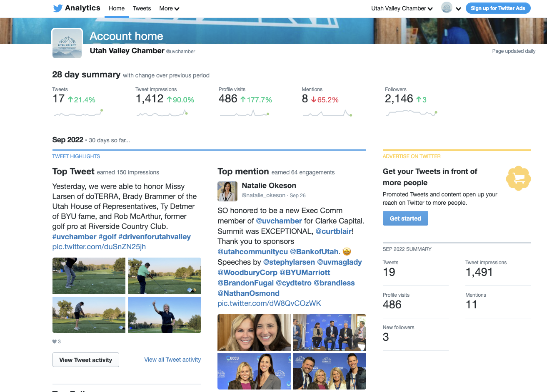Click the Tweets 21.4% green up arrow
This screenshot has width=547, height=392.
[x=70, y=100]
